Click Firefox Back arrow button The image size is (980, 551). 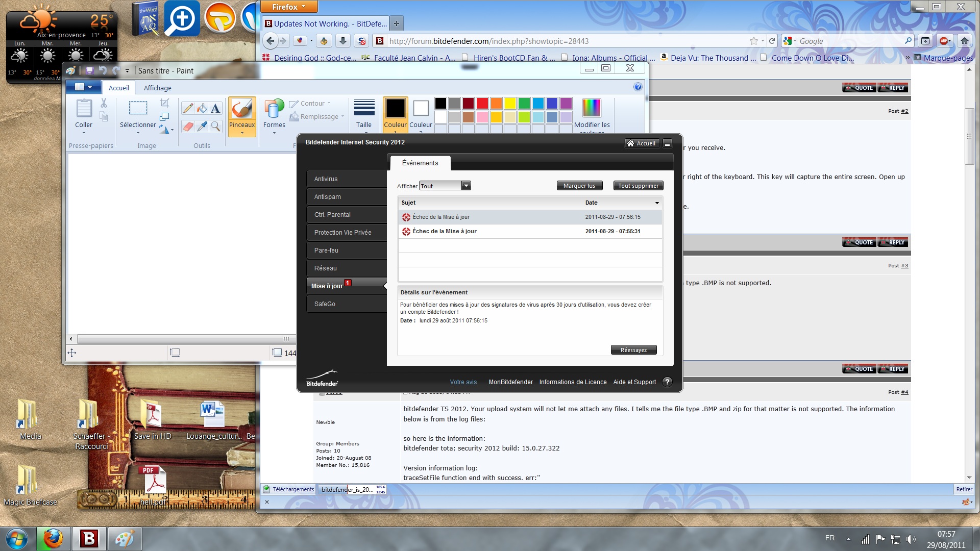click(x=271, y=41)
